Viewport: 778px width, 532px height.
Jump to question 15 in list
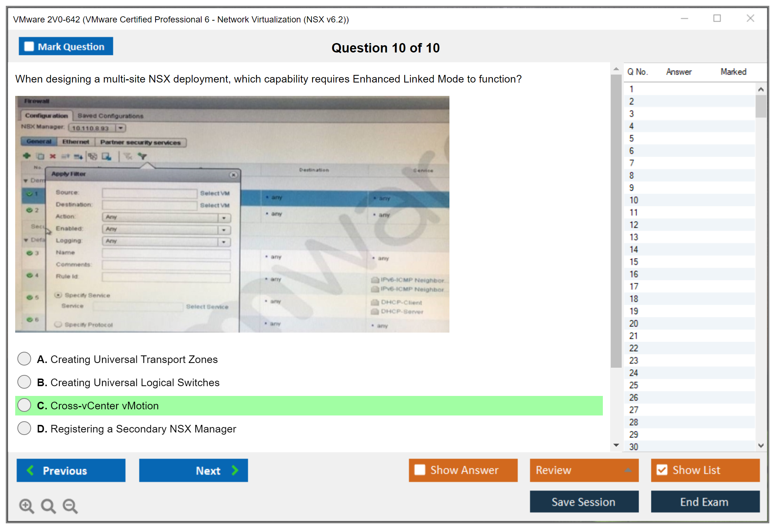pyautogui.click(x=634, y=262)
